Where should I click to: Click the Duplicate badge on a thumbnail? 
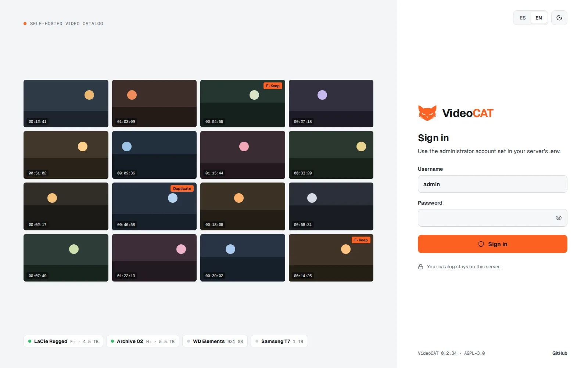pyautogui.click(x=182, y=188)
